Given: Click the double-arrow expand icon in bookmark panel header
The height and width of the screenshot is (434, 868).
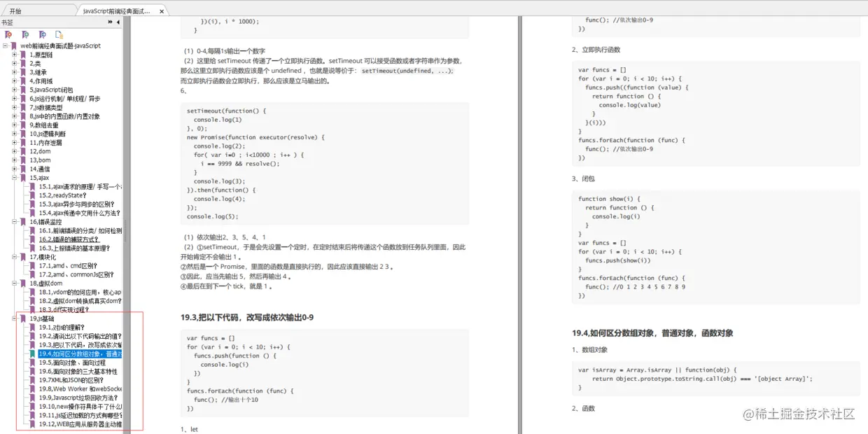Looking at the screenshot, I should pyautogui.click(x=110, y=22).
